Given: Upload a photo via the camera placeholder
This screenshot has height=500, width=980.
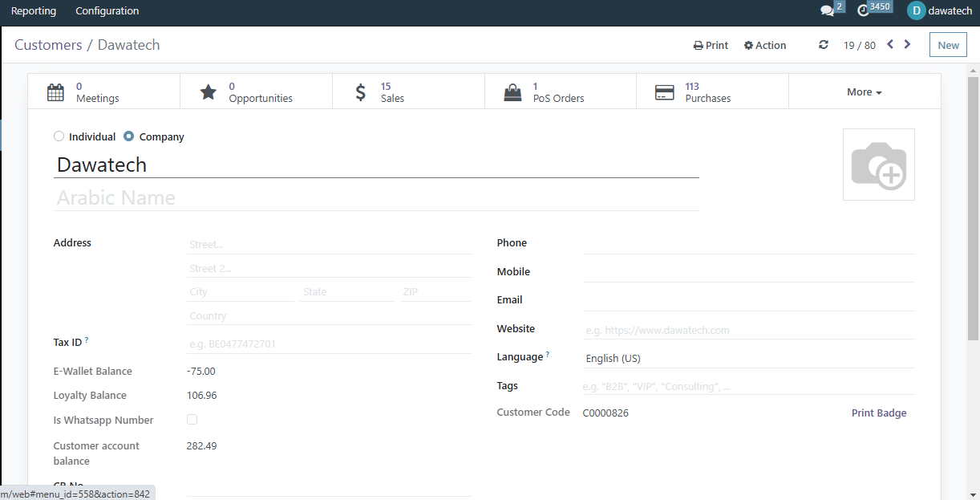Looking at the screenshot, I should (x=879, y=165).
